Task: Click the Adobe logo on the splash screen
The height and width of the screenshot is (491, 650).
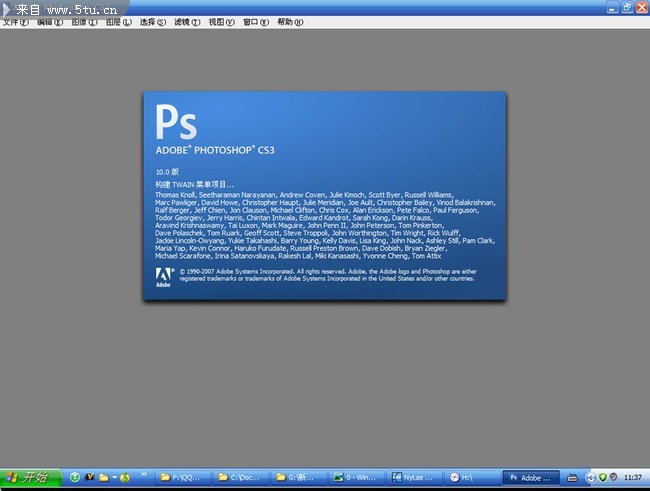Action: [x=164, y=277]
